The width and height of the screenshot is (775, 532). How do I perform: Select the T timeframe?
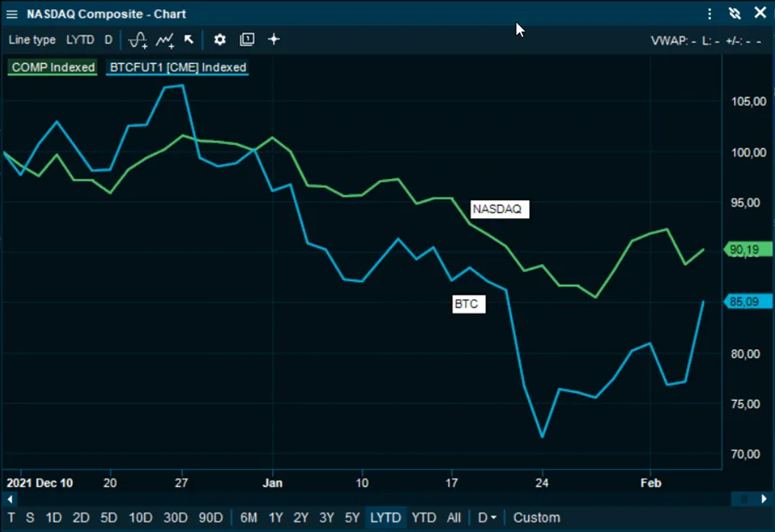(11, 518)
